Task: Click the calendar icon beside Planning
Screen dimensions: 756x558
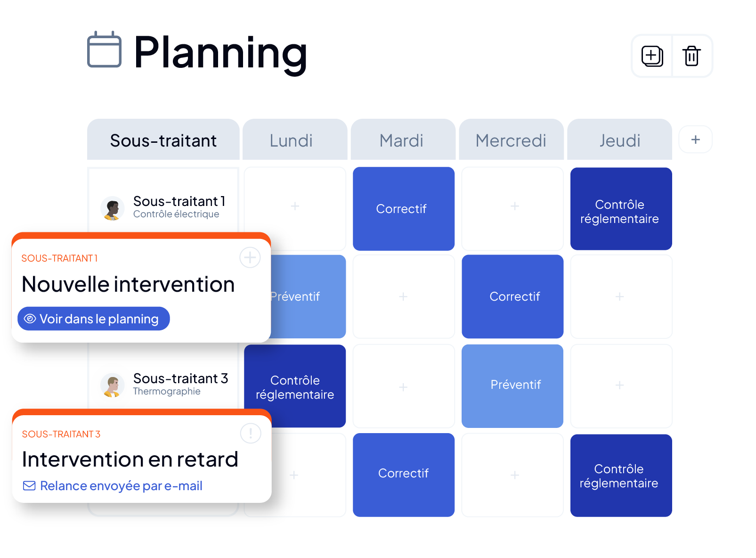Action: click(104, 49)
